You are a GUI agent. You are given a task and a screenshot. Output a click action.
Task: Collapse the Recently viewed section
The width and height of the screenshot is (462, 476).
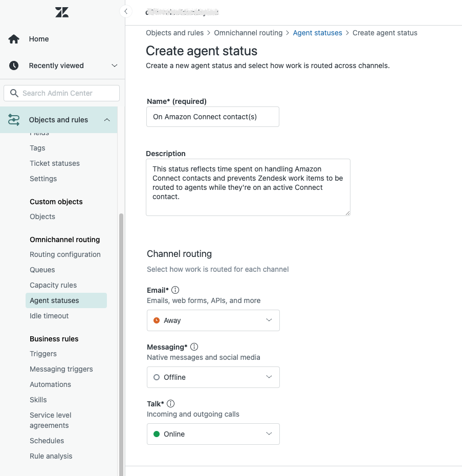(114, 66)
